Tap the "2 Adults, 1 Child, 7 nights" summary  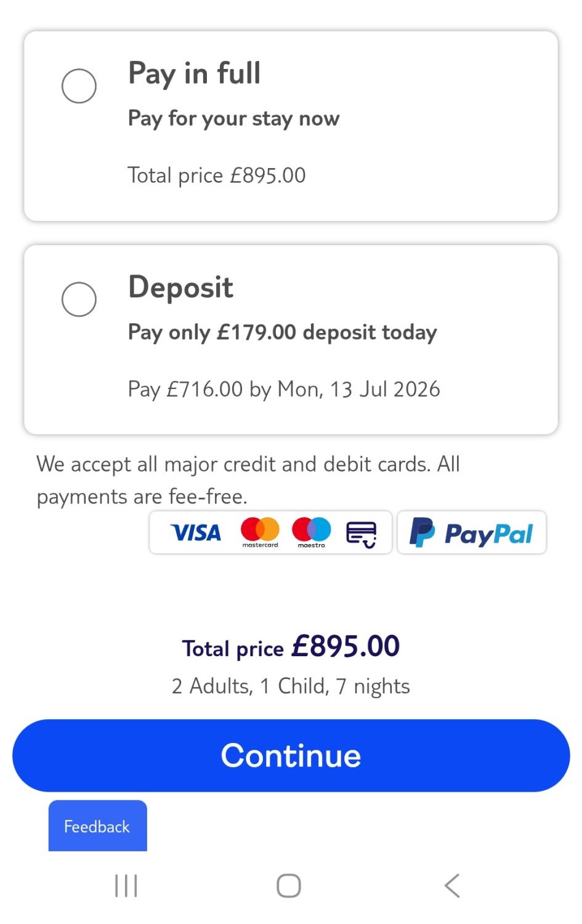click(x=291, y=686)
